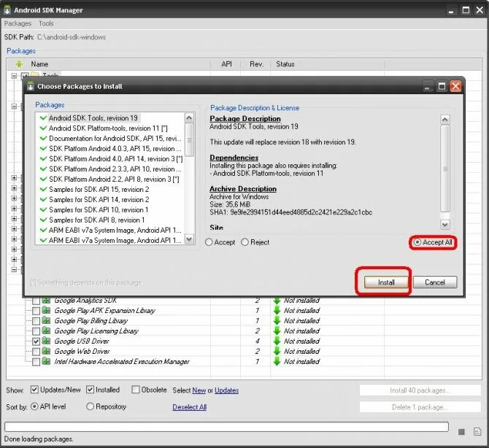489x448 pixels.
Task: Check the Google Analytics SDK checkbox
Action: point(36,301)
